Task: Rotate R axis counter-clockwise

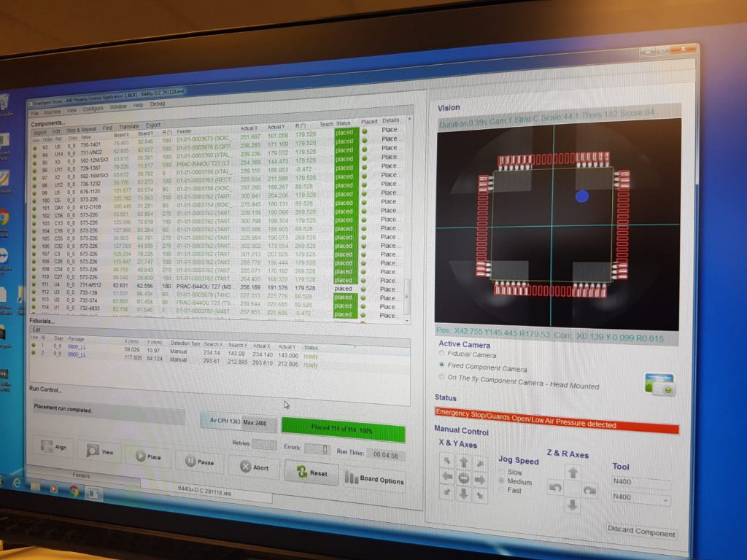Action: (555, 487)
